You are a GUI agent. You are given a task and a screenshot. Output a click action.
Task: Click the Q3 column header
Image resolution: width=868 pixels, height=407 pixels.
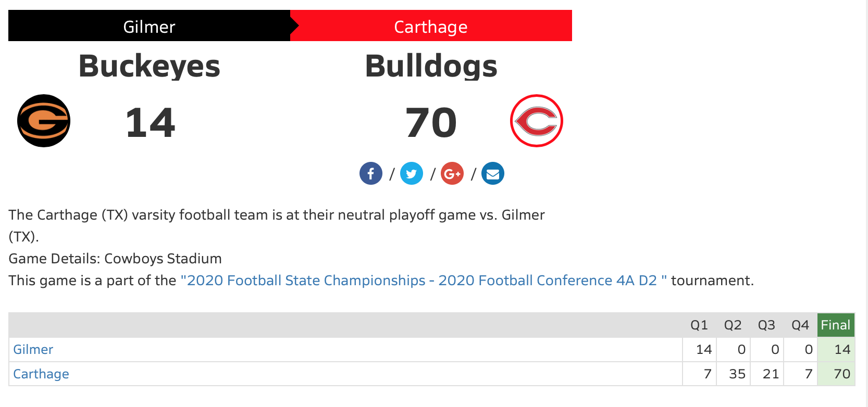pyautogui.click(x=766, y=325)
